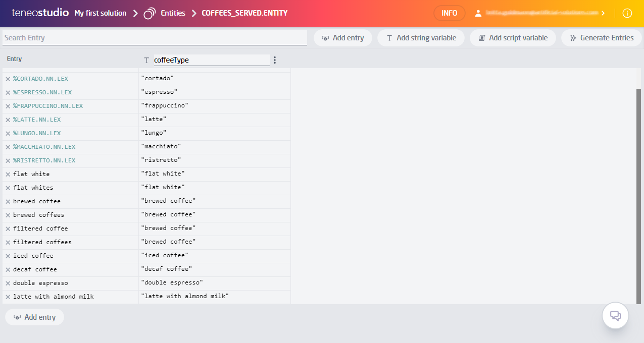The width and height of the screenshot is (644, 343).
Task: Open the kebab menu next to coffeeType column
Action: (274, 60)
